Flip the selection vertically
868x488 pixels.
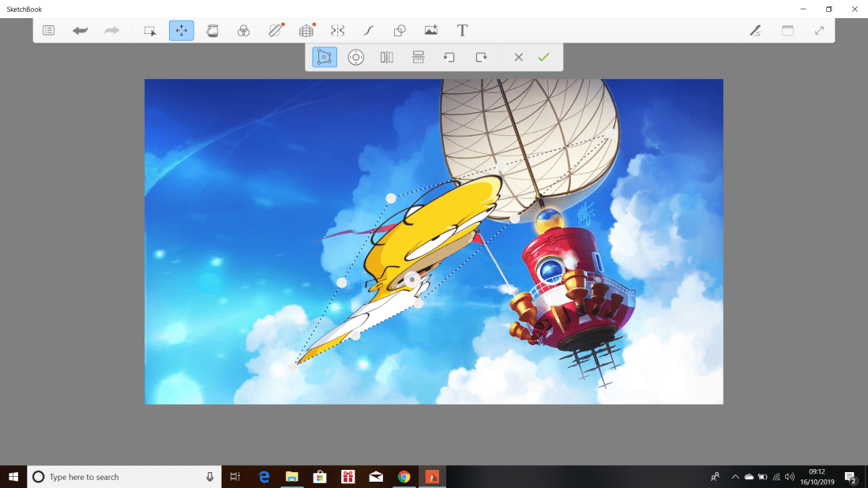417,57
